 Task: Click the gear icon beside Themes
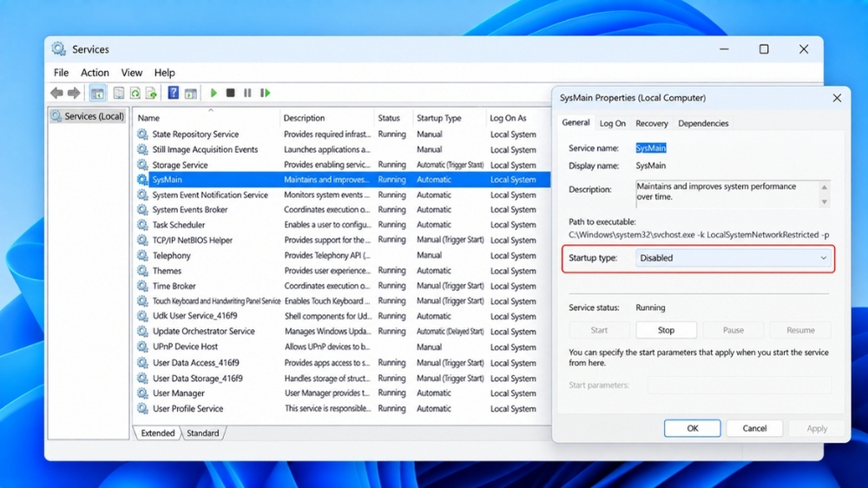tap(143, 271)
